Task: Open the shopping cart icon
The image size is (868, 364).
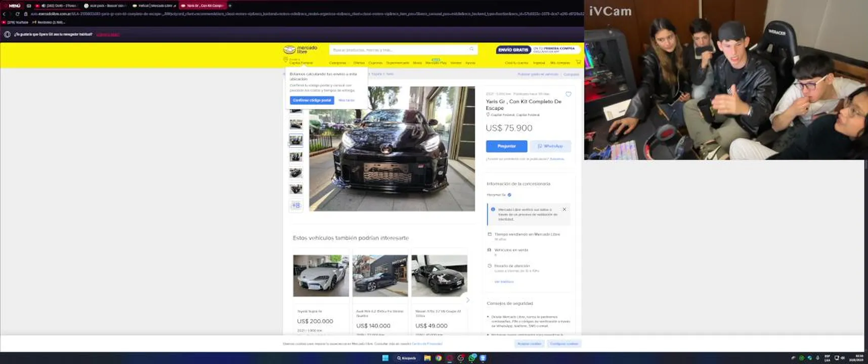Action: coord(578,62)
